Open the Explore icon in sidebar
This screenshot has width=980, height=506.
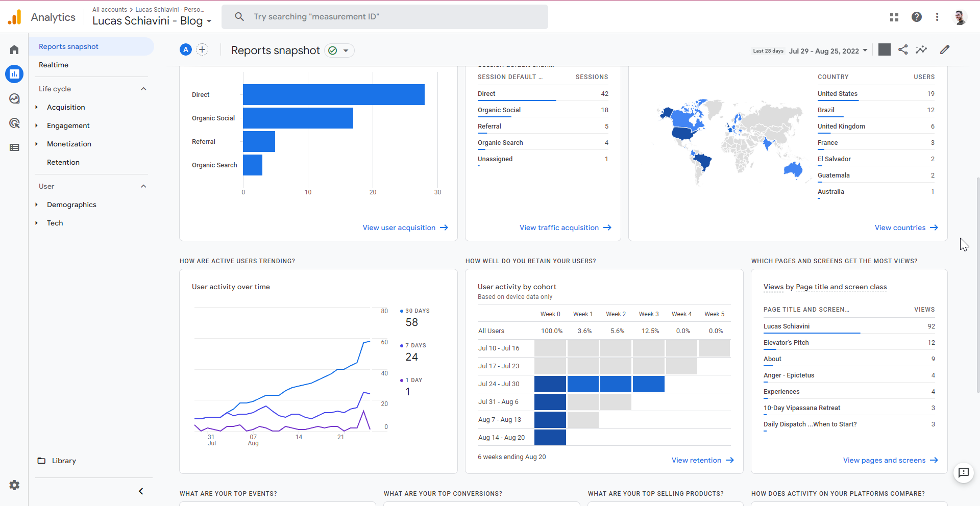14,98
